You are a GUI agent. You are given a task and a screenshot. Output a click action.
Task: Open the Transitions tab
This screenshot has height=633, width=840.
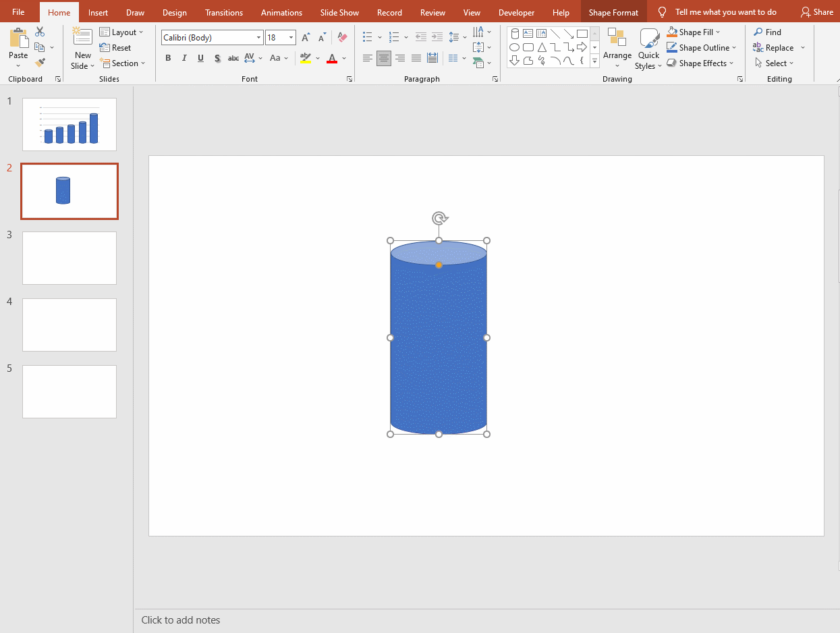[x=224, y=12]
